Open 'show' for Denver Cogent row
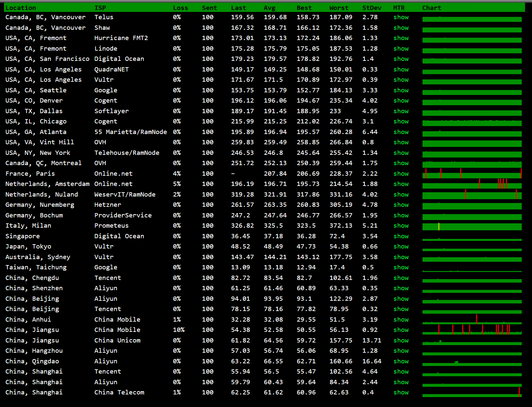Image resolution: width=532 pixels, height=407 pixels. pyautogui.click(x=401, y=101)
